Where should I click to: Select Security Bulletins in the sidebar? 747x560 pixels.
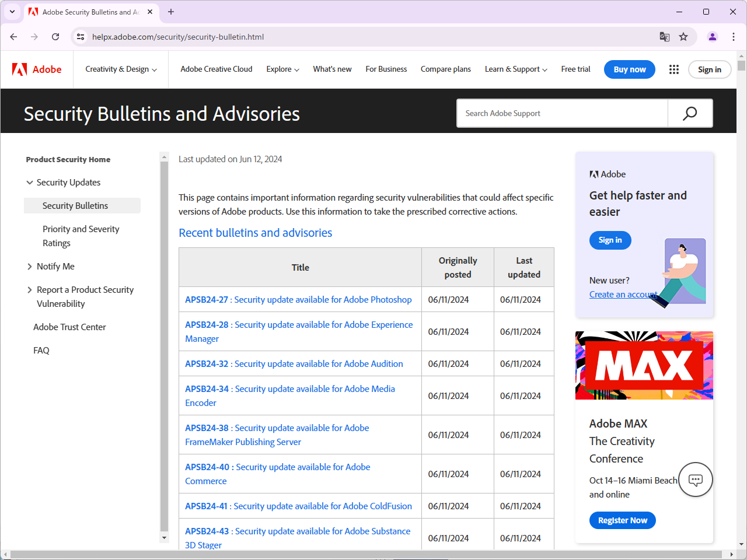click(82, 206)
